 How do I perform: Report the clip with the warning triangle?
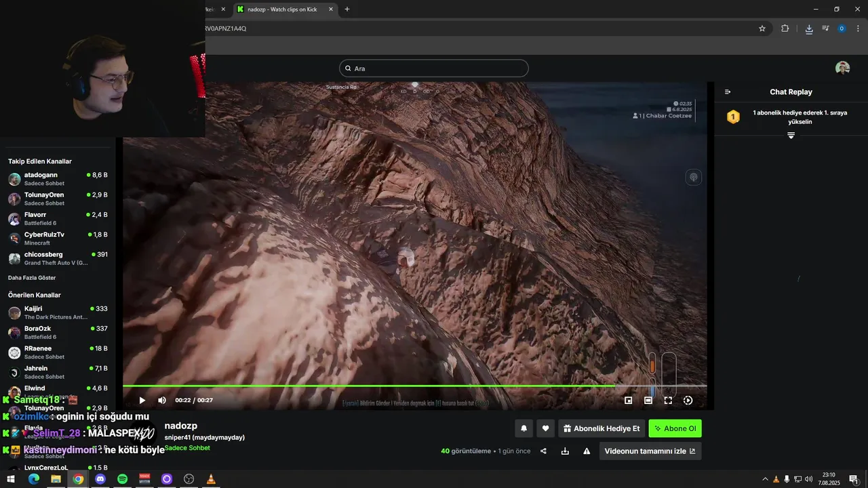[x=587, y=451]
